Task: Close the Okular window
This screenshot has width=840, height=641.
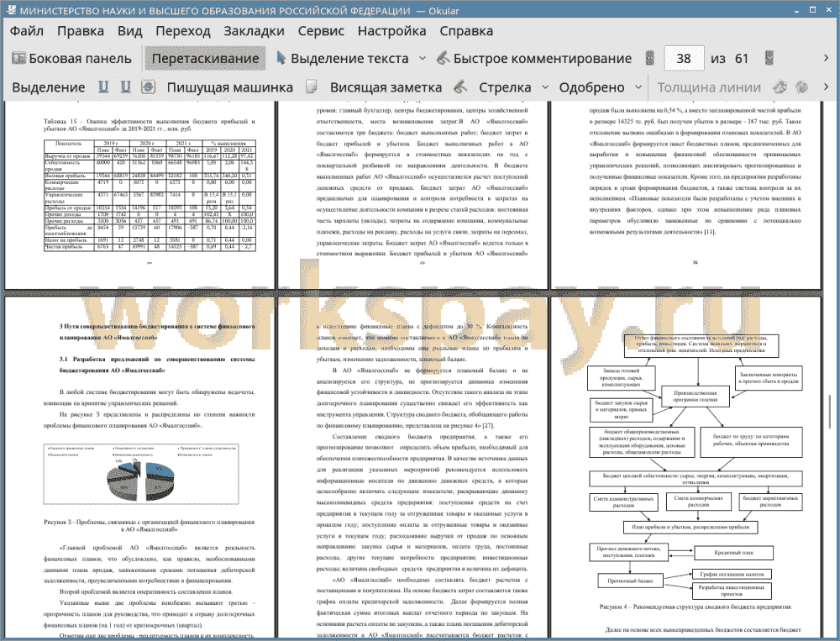Action: tap(827, 10)
